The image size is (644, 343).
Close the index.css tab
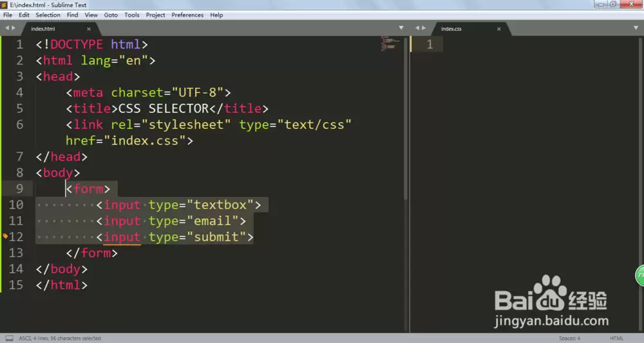click(x=499, y=29)
